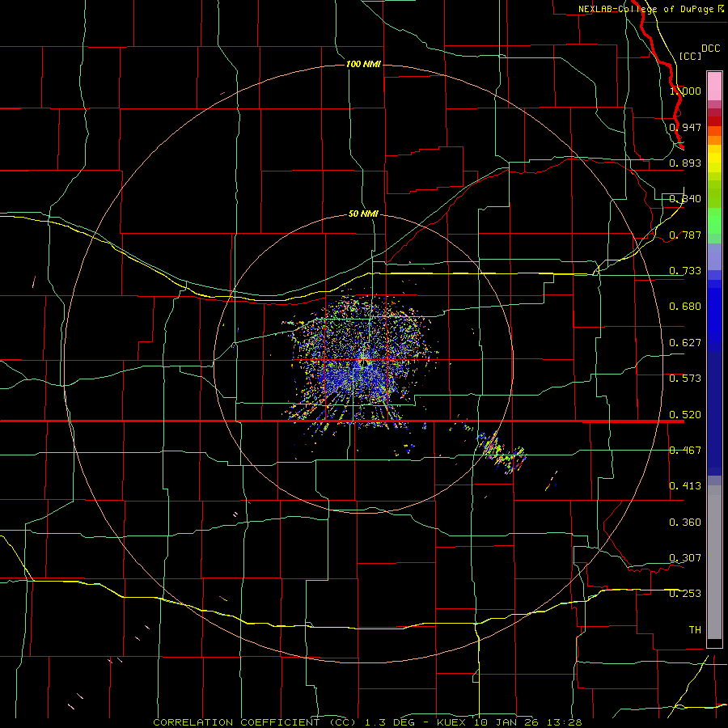728x728 pixels.
Task: Click the 0.413 color scale value
Action: pyautogui.click(x=685, y=486)
